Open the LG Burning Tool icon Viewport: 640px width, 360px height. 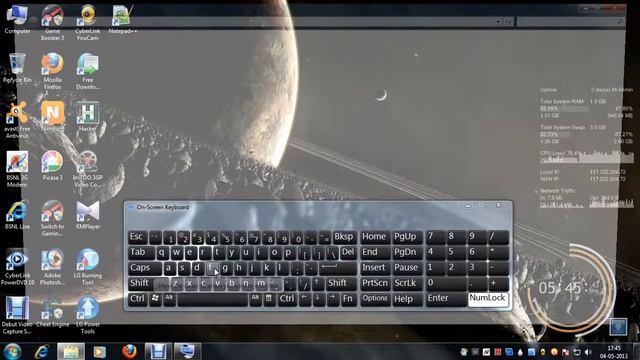point(87,267)
